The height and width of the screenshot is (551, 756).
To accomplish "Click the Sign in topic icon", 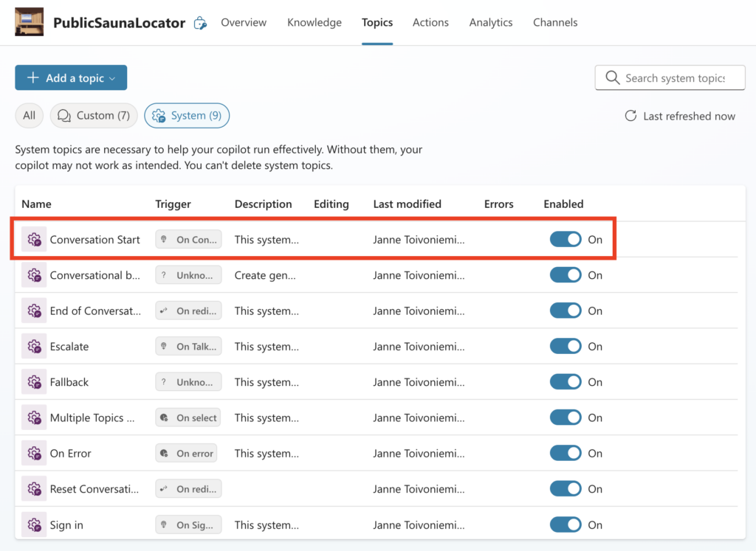I will click(x=34, y=525).
